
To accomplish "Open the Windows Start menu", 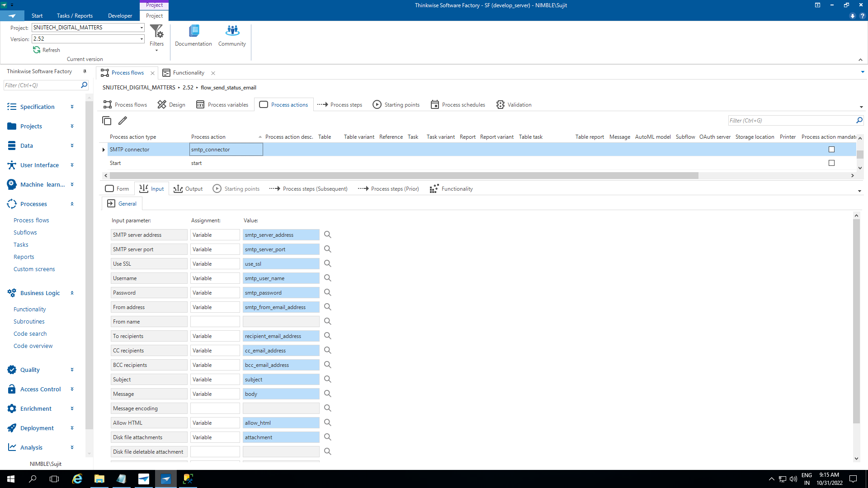I will (x=11, y=479).
